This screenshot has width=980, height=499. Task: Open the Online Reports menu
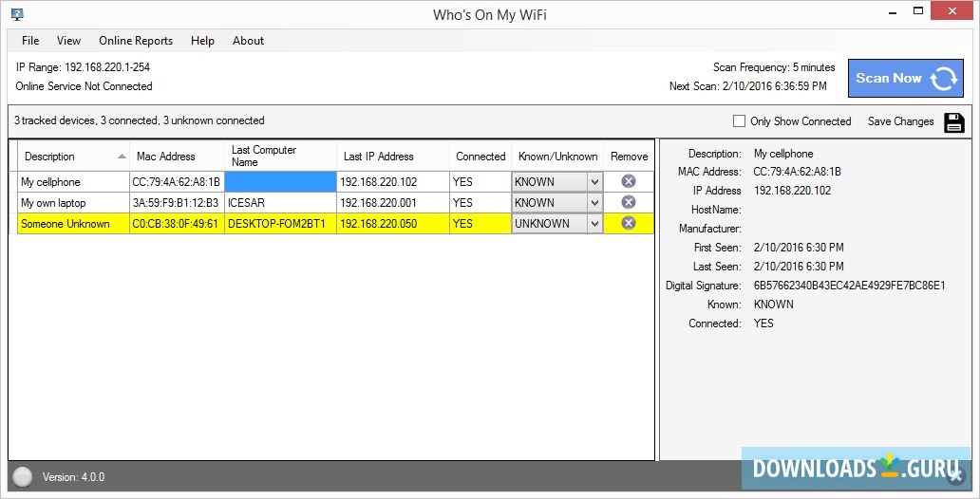136,41
